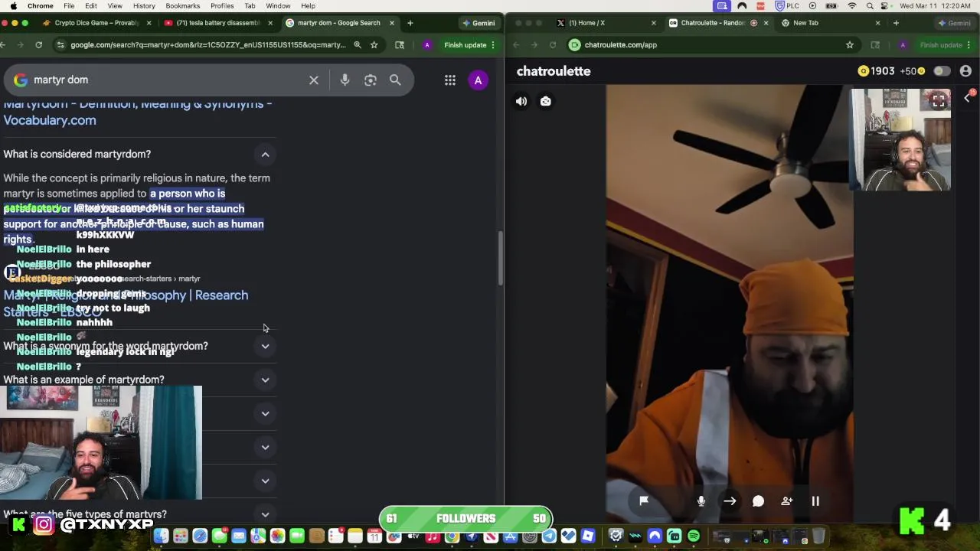Open the Vocabulary.com Martyrdom result link
Viewport: 980px width, 551px height.
click(138, 112)
